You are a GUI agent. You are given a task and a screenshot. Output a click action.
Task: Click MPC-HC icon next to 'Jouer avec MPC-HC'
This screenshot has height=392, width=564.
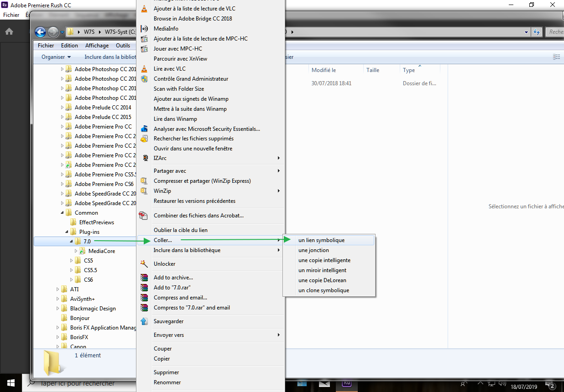pos(144,49)
